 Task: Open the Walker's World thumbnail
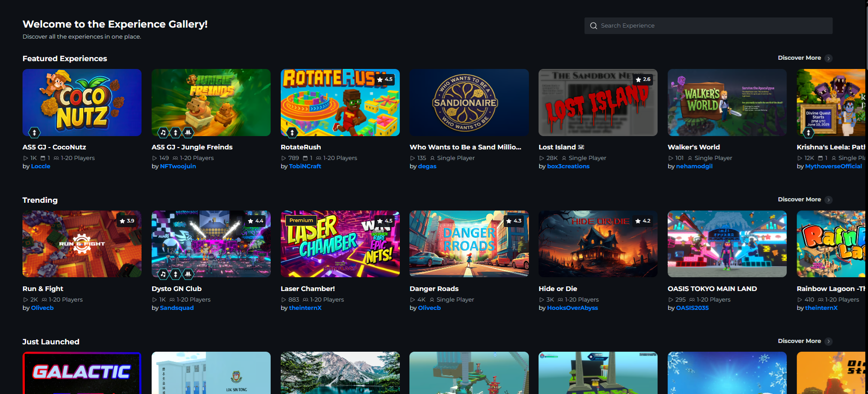[x=727, y=103]
